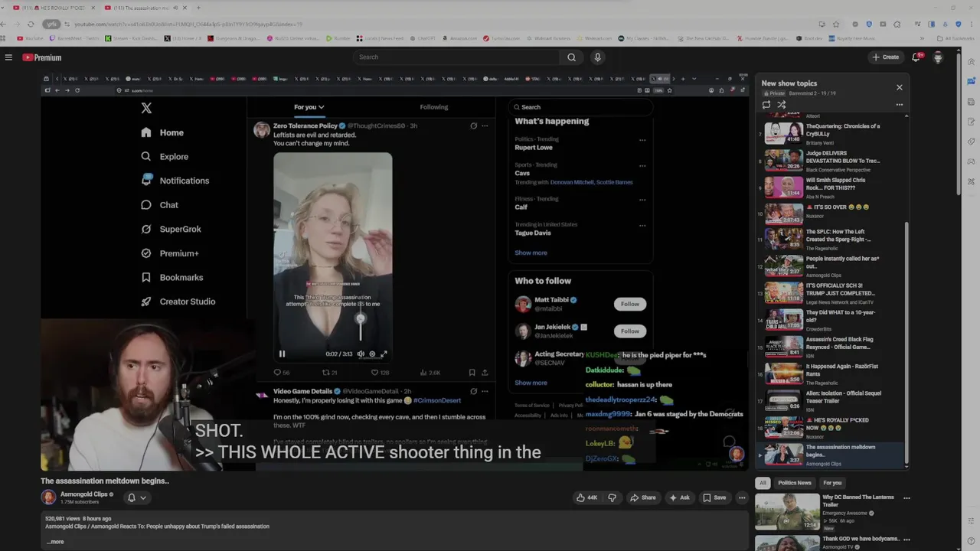The height and width of the screenshot is (551, 980).
Task: Open Amazon.com bookmark
Action: click(x=459, y=38)
